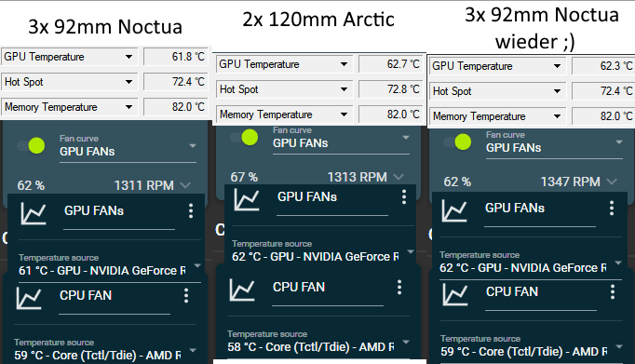Viewport: 635px width, 364px height.
Task: Expand the left panel Fan curve GPU FANs selector
Action: click(128, 146)
